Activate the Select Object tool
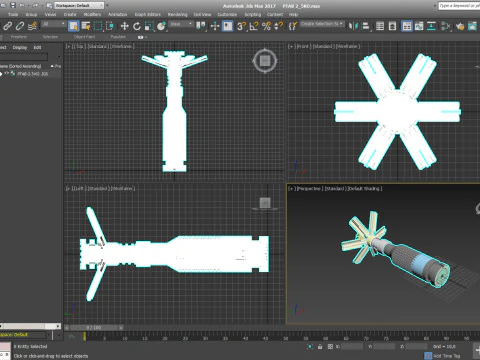 (x=74, y=26)
